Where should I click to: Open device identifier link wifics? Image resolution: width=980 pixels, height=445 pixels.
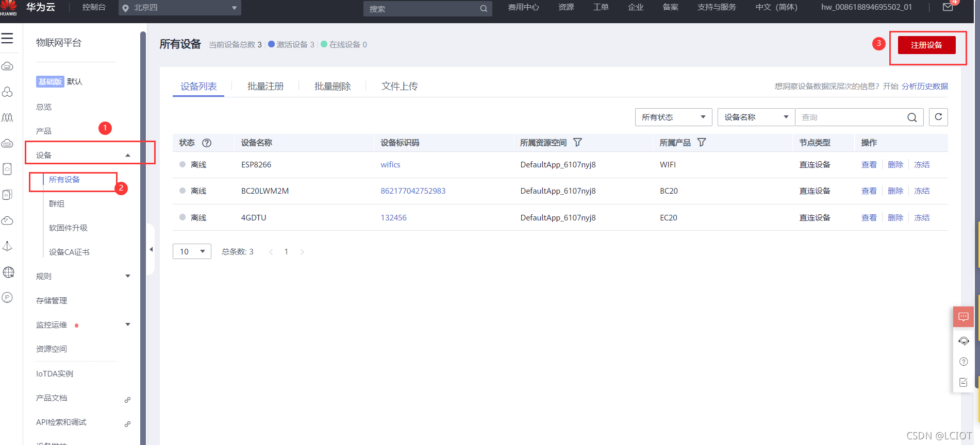pyautogui.click(x=390, y=165)
